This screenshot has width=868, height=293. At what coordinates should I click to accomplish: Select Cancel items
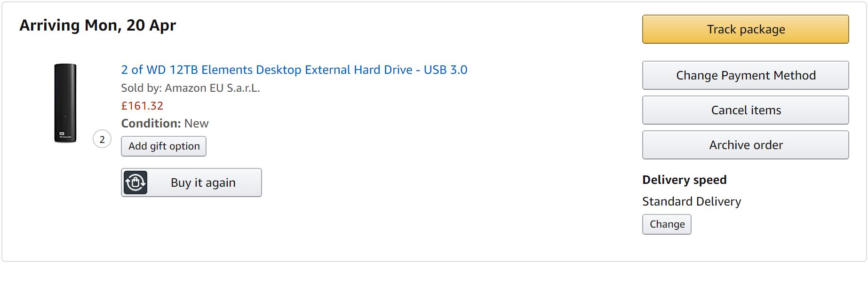(745, 110)
